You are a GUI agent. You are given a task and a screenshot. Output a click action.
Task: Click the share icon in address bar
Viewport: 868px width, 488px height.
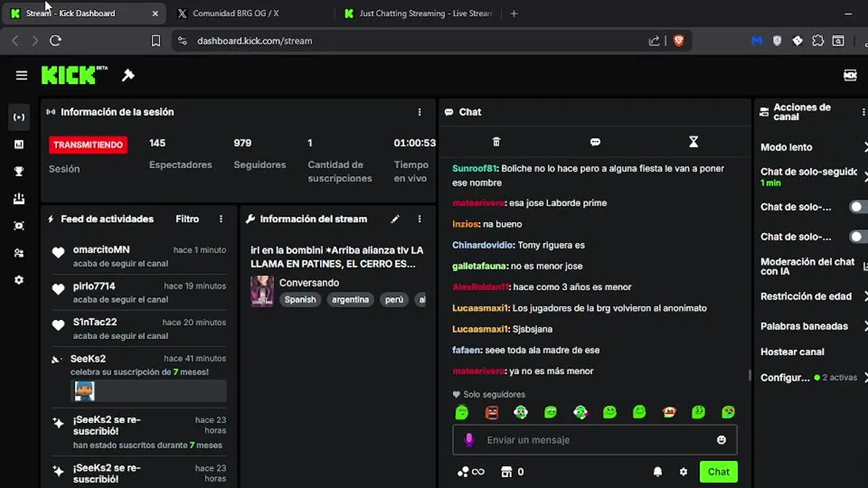[x=654, y=41]
